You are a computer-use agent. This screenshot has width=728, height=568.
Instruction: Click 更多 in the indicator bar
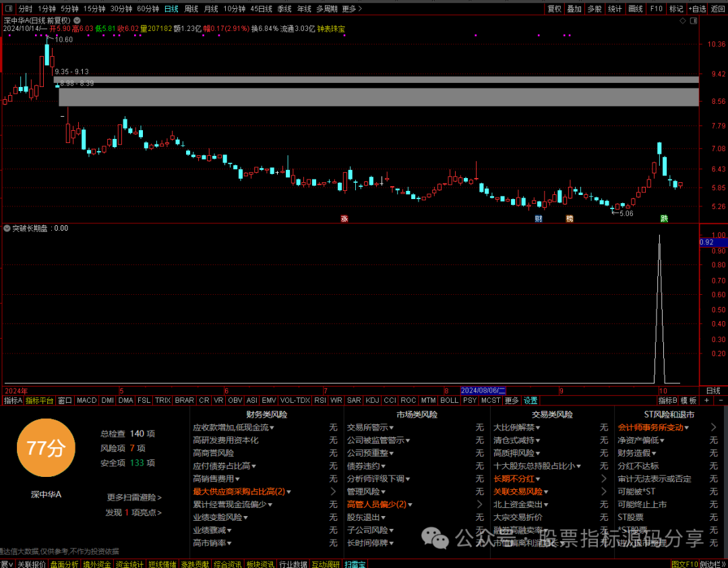click(512, 401)
